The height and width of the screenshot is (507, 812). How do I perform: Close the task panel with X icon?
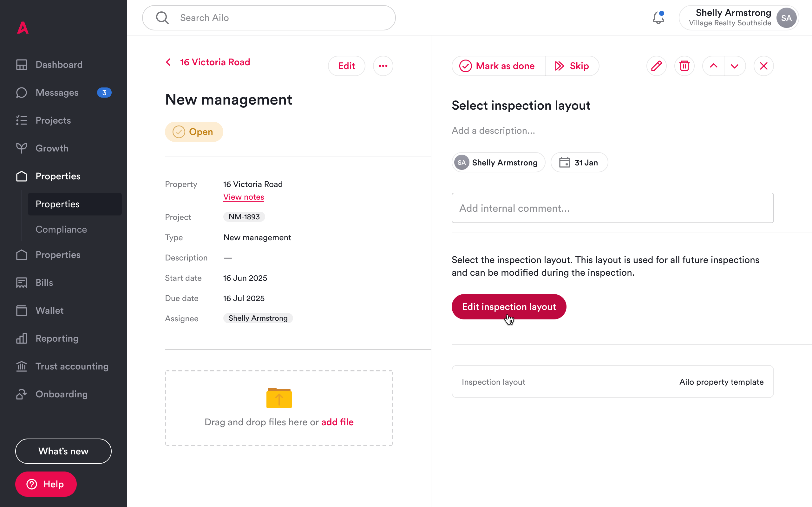click(763, 66)
